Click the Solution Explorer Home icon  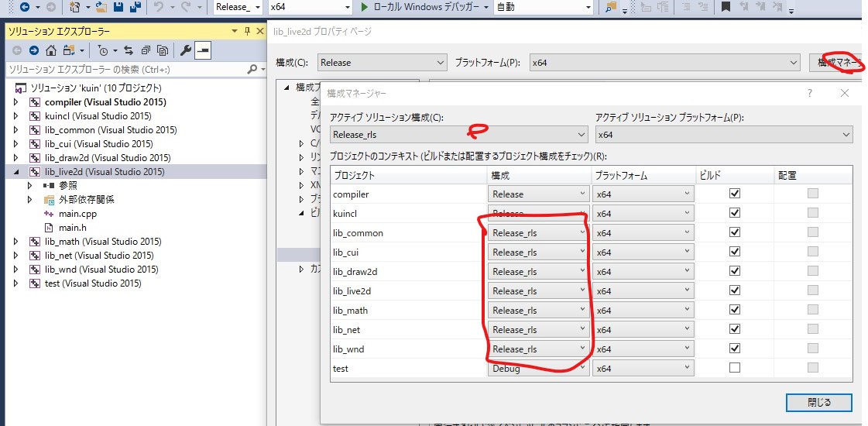pos(51,50)
